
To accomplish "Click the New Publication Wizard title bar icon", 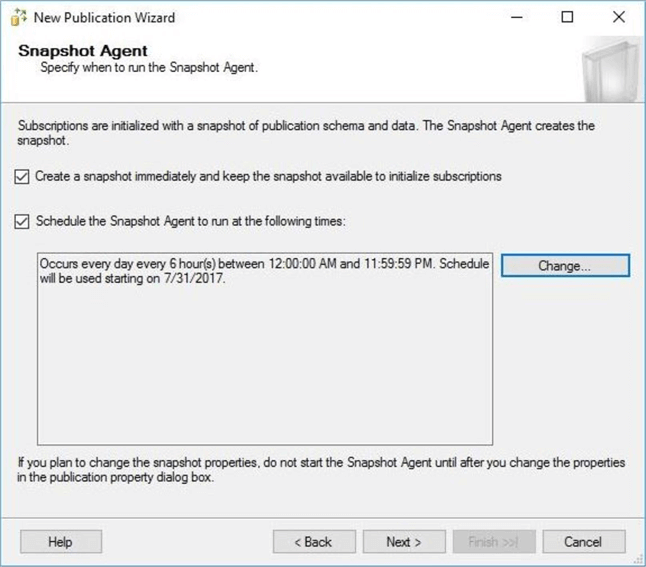I will [18, 17].
